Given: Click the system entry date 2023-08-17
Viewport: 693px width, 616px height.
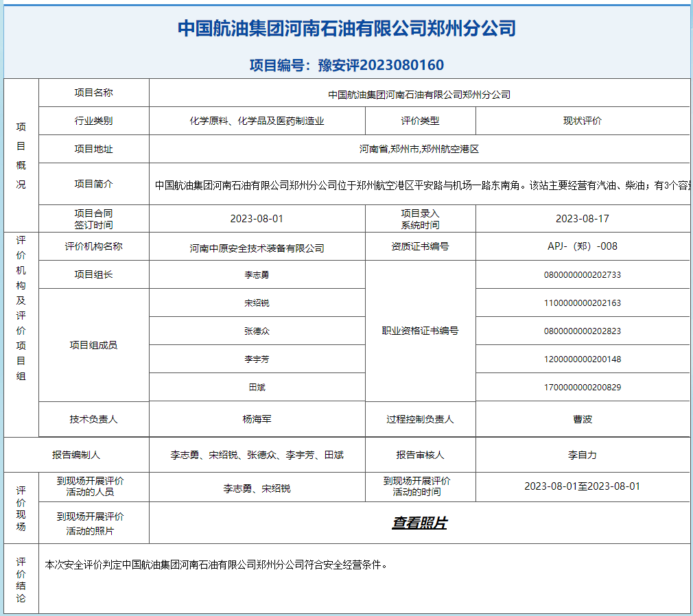Looking at the screenshot, I should click(x=582, y=219).
